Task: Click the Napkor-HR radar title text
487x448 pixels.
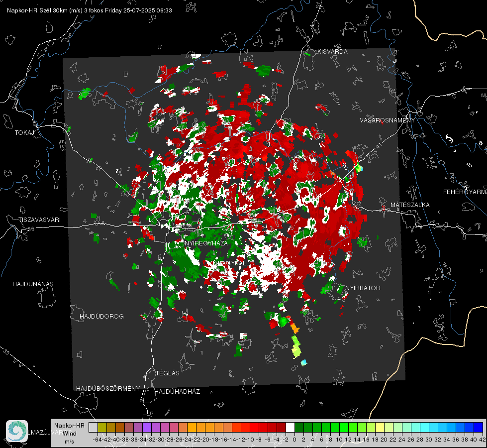Action: coord(90,10)
